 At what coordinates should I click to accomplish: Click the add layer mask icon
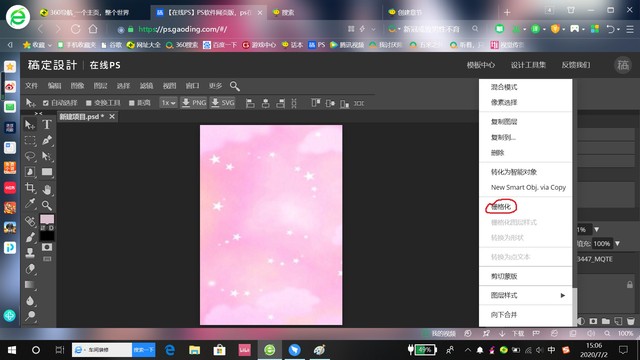(593, 321)
